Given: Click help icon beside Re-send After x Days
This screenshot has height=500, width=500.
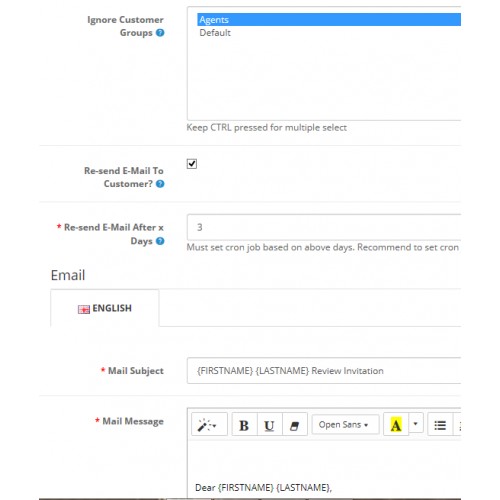Looking at the screenshot, I should (160, 241).
